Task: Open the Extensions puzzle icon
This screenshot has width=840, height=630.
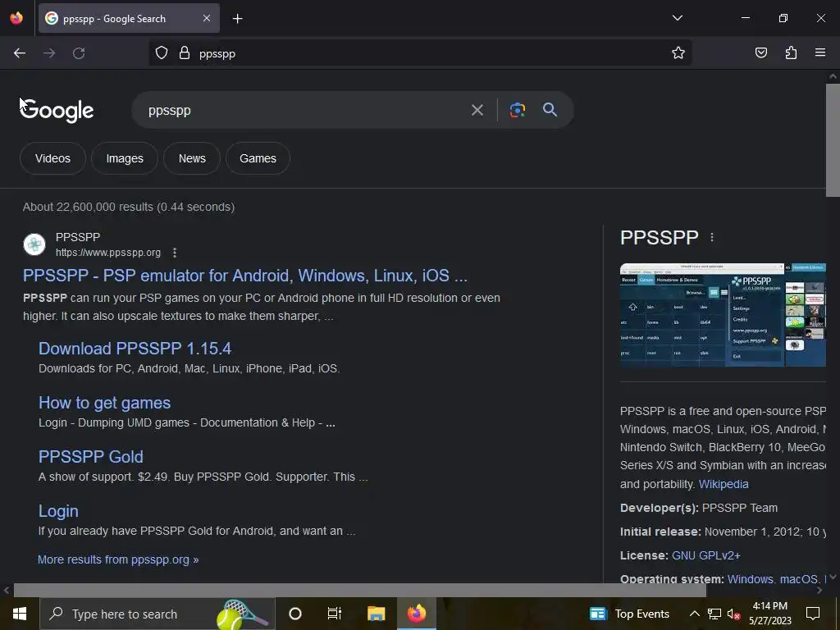Action: point(791,52)
